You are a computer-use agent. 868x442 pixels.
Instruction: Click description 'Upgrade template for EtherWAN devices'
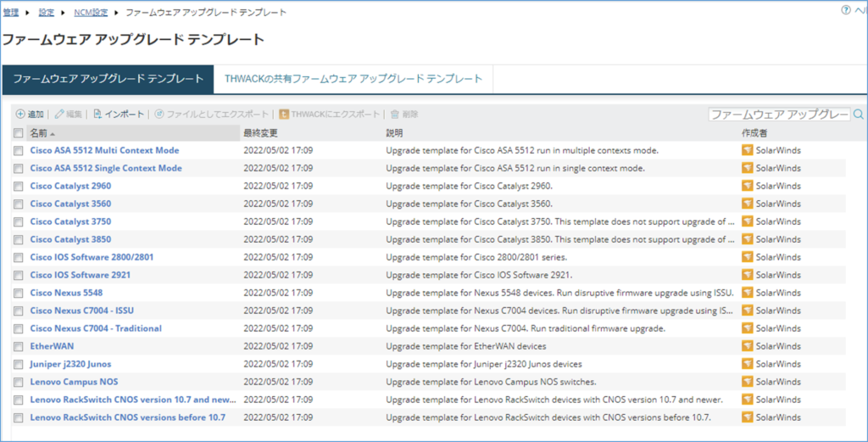tap(466, 346)
